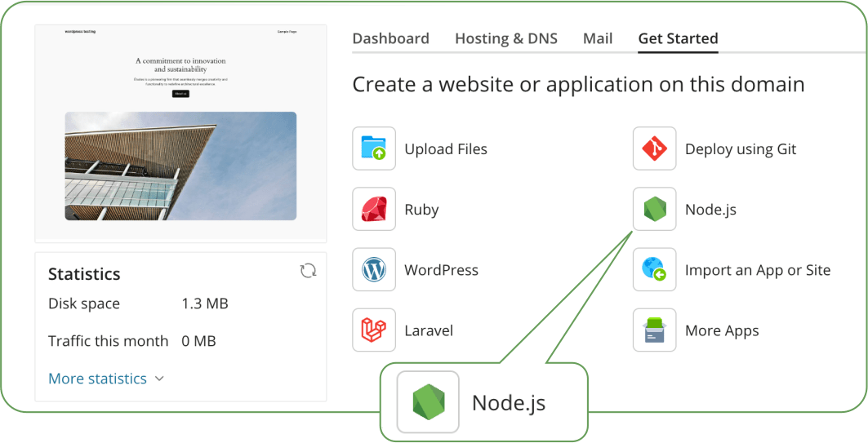This screenshot has width=868, height=443.
Task: Click the Statistics heading
Action: [x=84, y=274]
